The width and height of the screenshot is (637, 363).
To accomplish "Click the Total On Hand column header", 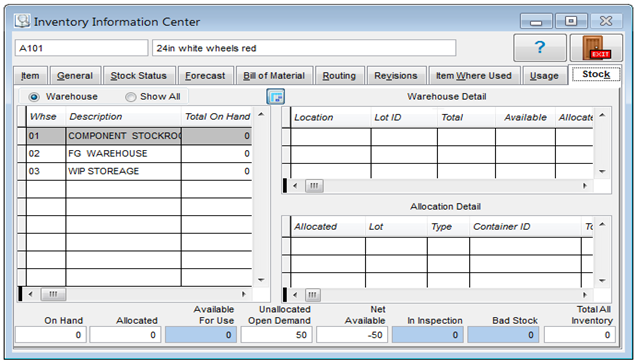I will pos(217,117).
